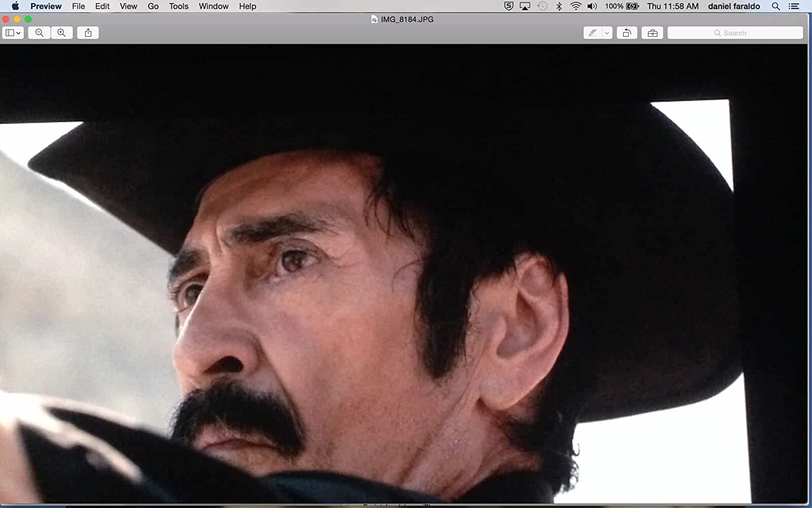
Task: Open the Share button in toolbar
Action: (88, 33)
